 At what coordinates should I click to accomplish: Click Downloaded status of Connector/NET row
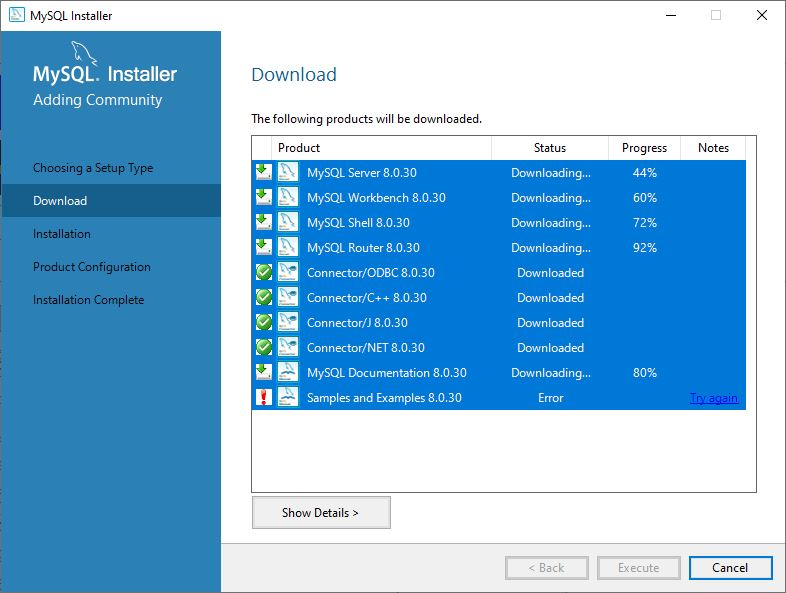pyautogui.click(x=550, y=348)
